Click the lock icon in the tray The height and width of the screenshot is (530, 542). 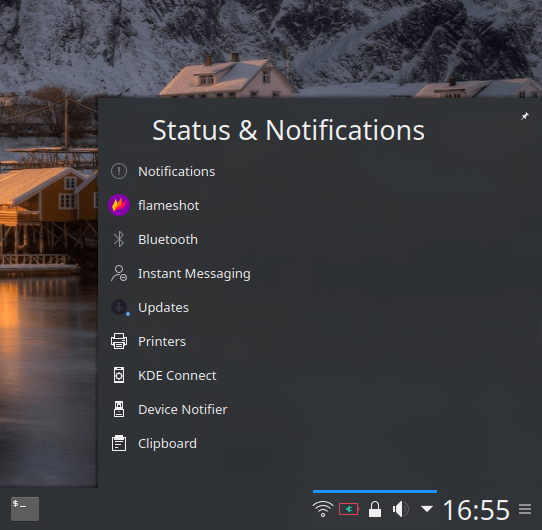375,509
